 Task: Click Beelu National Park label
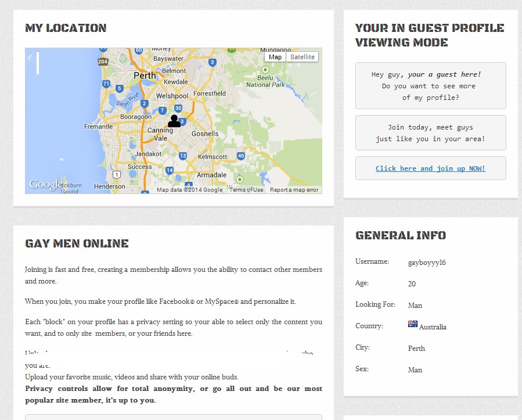265,81
